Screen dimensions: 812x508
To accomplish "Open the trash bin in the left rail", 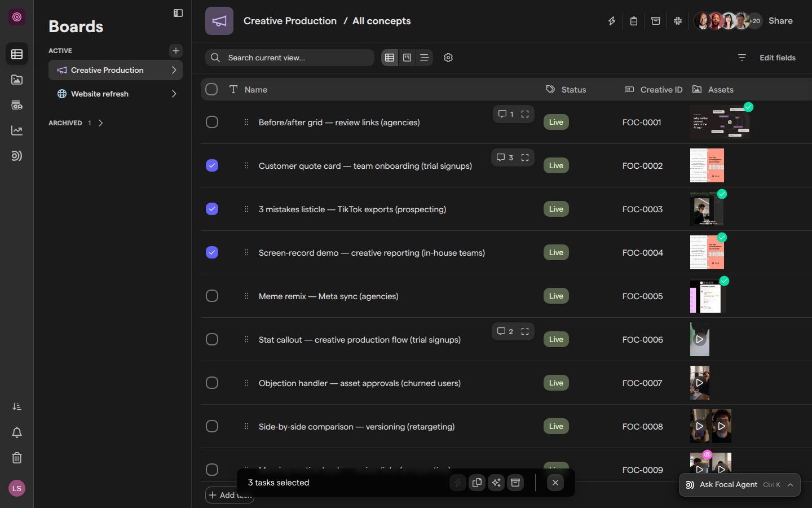I will point(17,458).
